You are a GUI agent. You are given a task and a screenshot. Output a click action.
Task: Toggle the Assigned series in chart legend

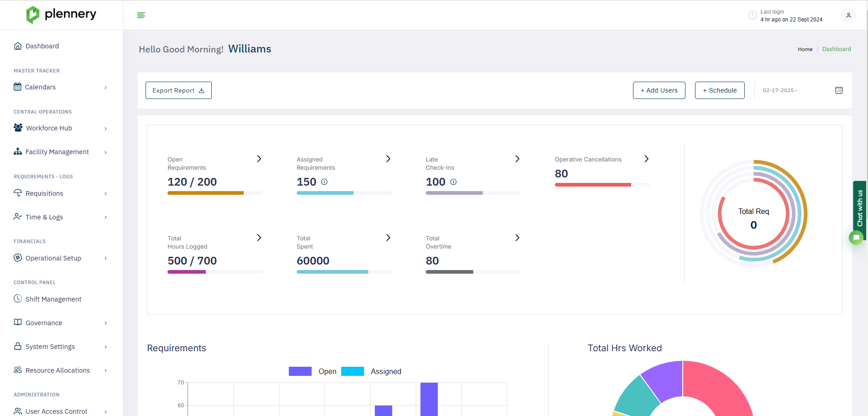[x=371, y=371]
